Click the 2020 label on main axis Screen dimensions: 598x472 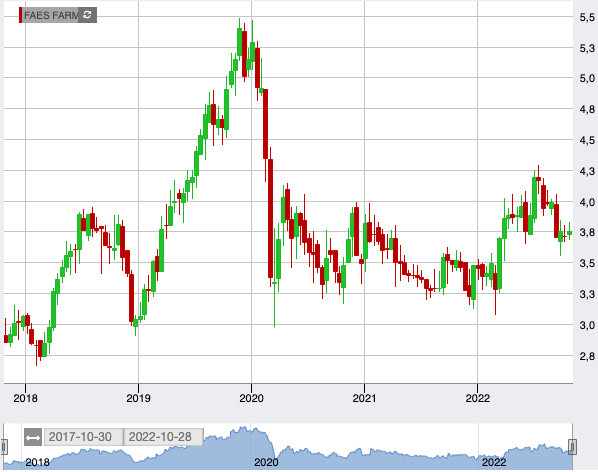pyautogui.click(x=251, y=398)
